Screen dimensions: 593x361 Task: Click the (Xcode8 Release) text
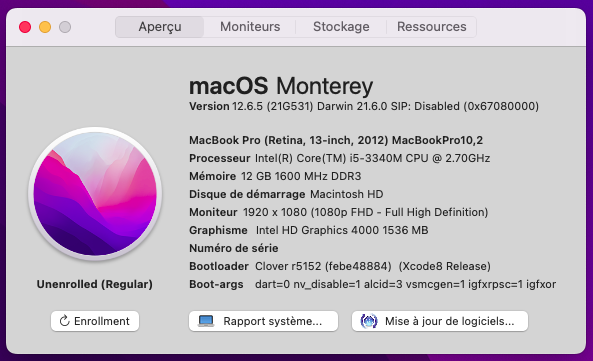click(445, 266)
